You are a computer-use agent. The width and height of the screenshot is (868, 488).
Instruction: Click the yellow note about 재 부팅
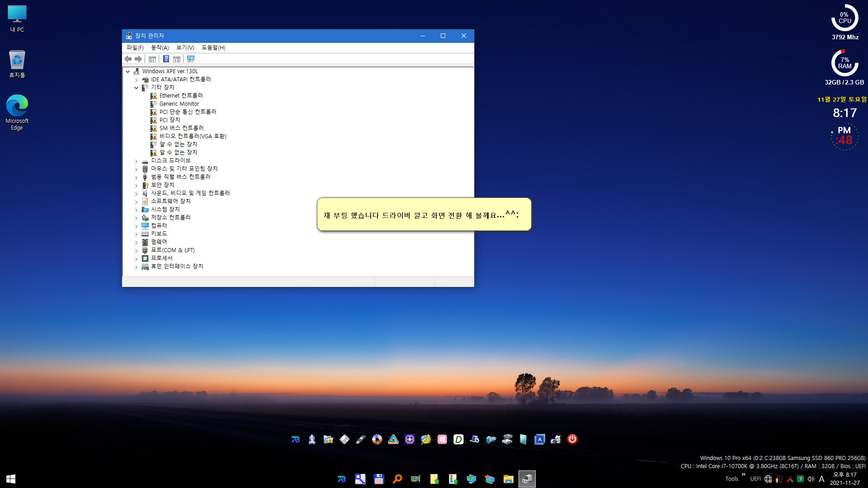pos(424,215)
